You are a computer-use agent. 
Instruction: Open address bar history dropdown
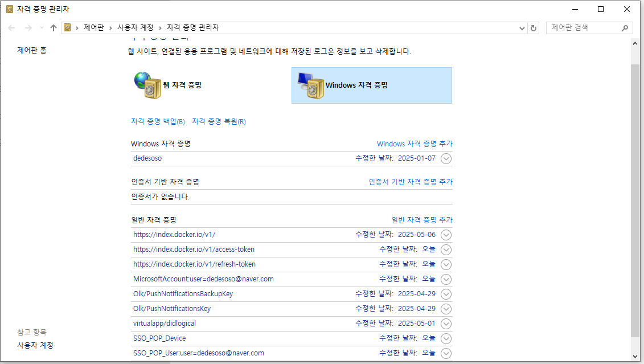(x=522, y=28)
